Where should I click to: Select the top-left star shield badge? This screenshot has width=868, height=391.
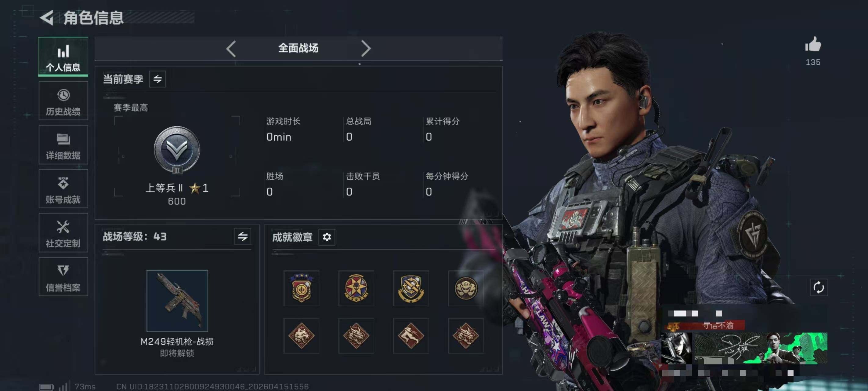tap(301, 288)
